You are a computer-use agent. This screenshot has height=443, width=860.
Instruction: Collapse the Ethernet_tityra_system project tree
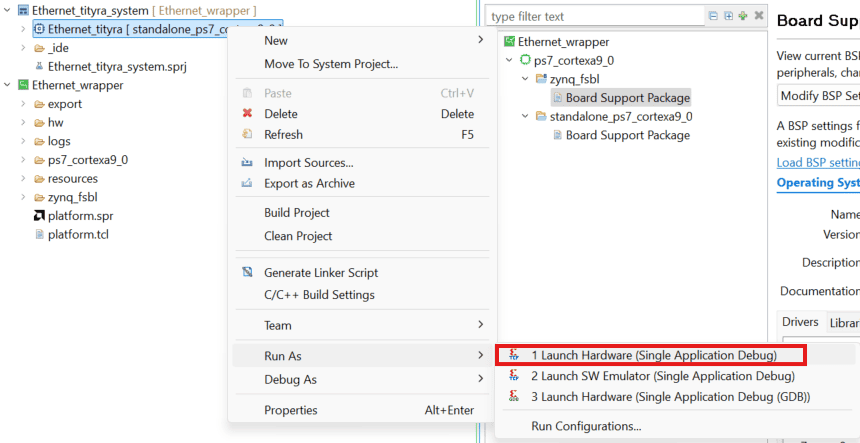pyautogui.click(x=8, y=10)
